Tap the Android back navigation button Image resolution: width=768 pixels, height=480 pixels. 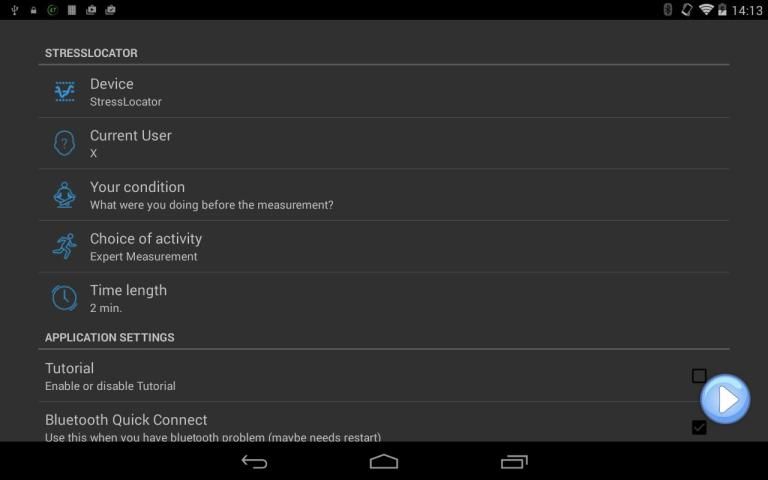tap(254, 461)
